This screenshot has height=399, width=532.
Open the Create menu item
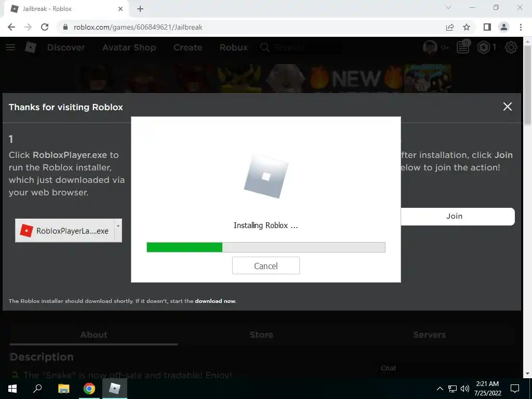pos(188,47)
